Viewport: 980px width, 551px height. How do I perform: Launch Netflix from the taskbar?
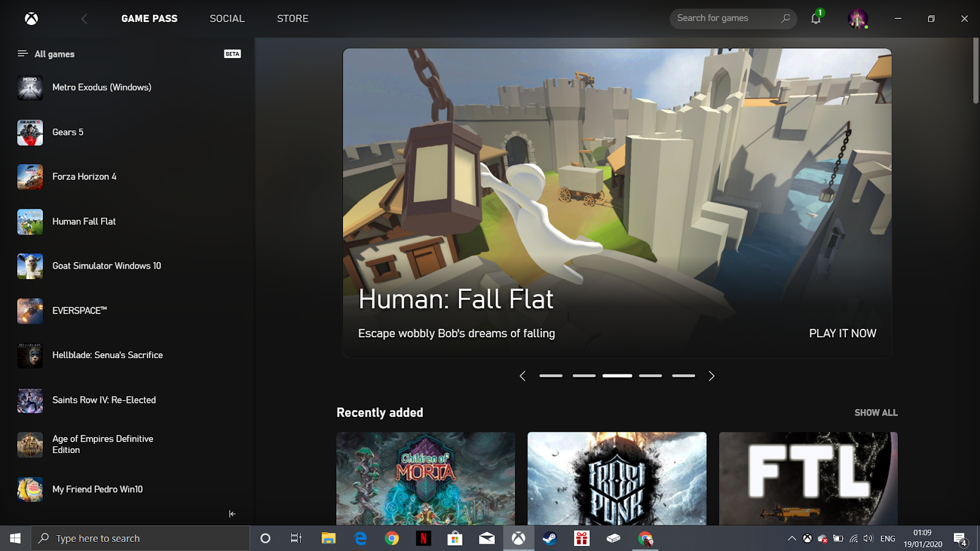point(423,538)
